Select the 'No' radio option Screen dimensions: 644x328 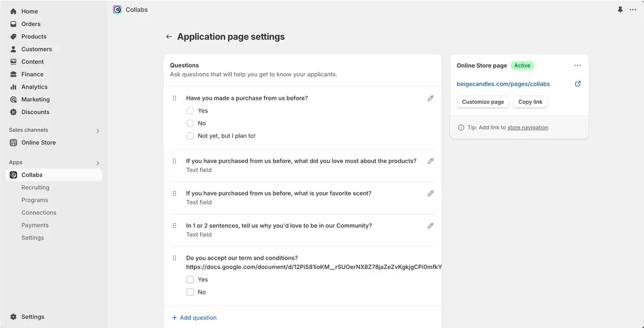click(190, 123)
